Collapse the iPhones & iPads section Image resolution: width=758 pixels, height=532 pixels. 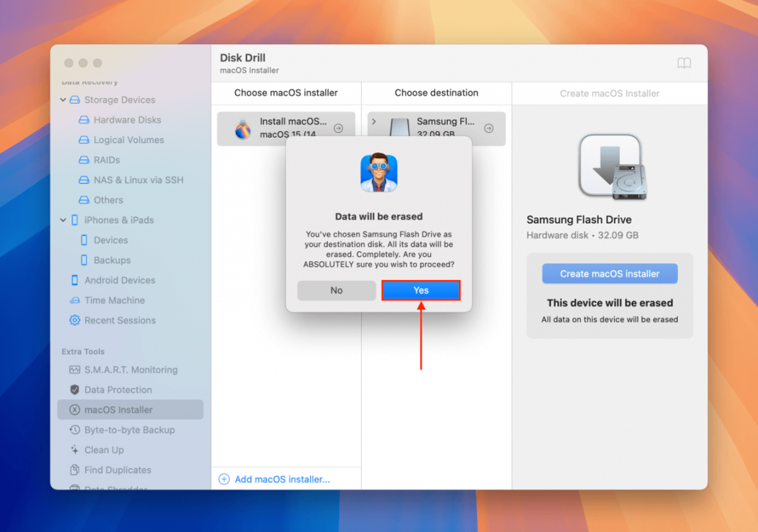pos(62,220)
